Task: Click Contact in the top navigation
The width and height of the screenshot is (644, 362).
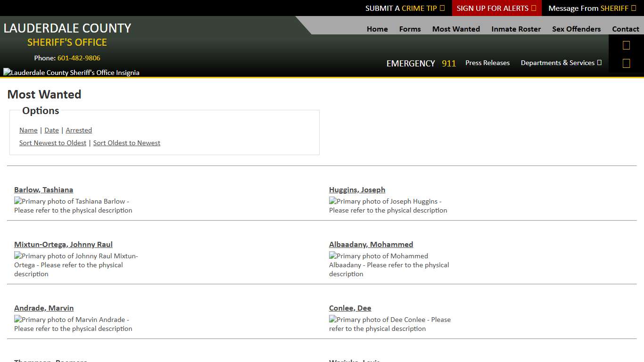Action: pyautogui.click(x=625, y=29)
